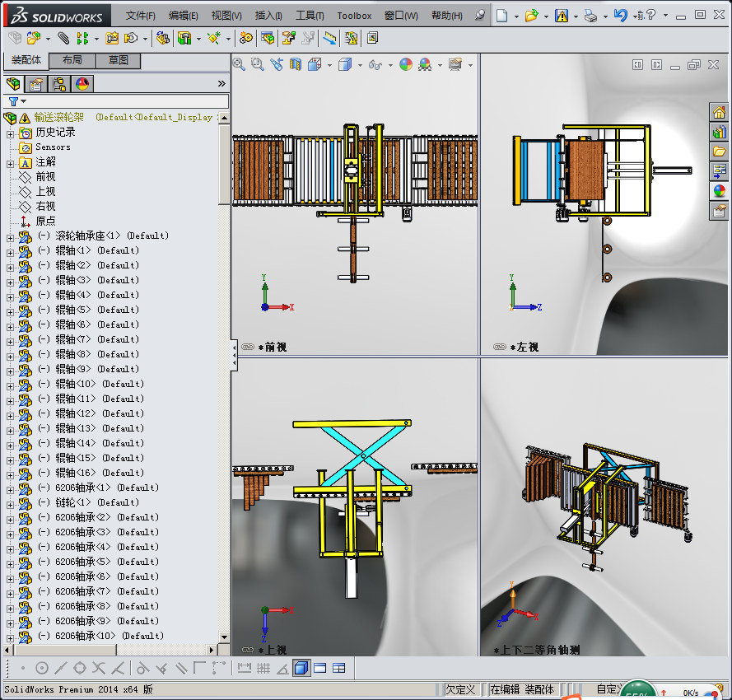Switch to the 草图 tab
Screen dimensions: 732x700
(119, 60)
